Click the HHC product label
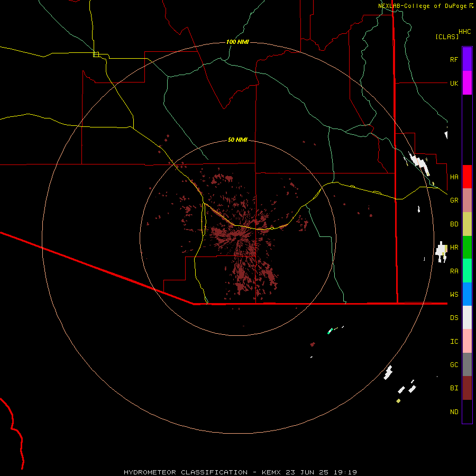The image size is (476, 476). [465, 32]
